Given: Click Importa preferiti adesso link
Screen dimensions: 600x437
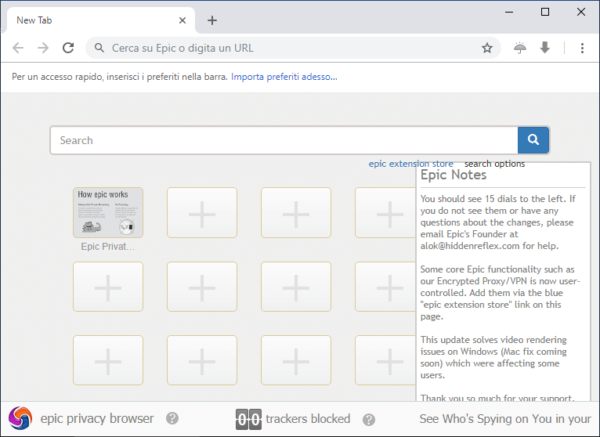Looking at the screenshot, I should 284,77.
